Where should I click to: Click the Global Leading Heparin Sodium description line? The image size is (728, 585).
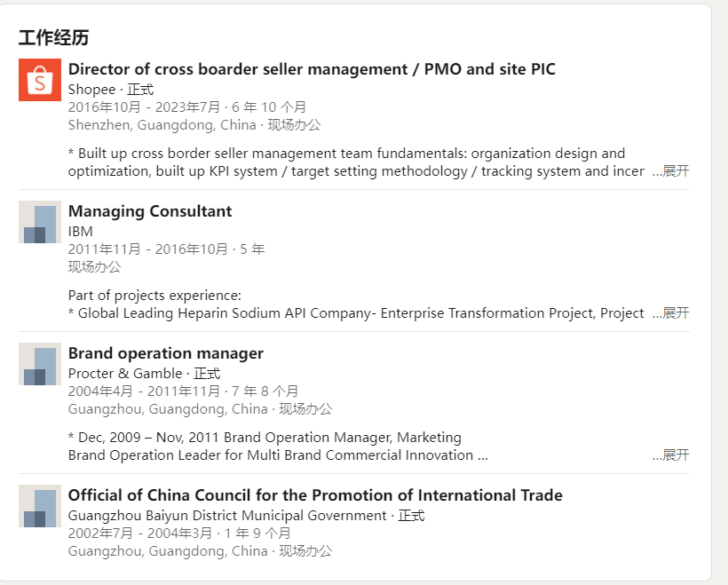pos(356,313)
